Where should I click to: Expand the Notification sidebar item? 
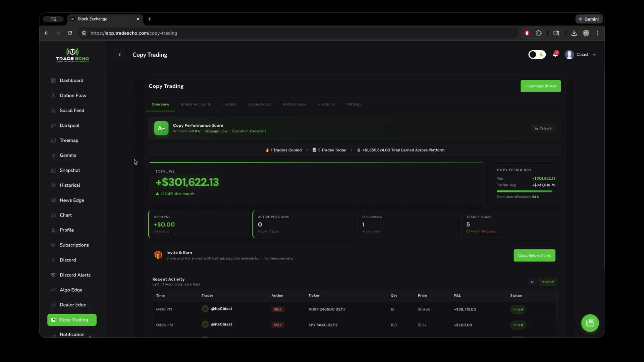tap(72, 335)
